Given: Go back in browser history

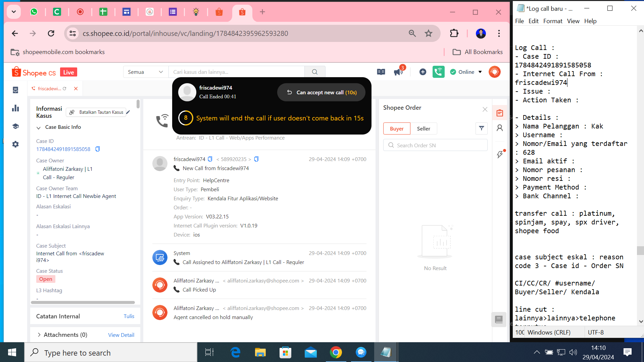Looking at the screenshot, I should [15, 33].
